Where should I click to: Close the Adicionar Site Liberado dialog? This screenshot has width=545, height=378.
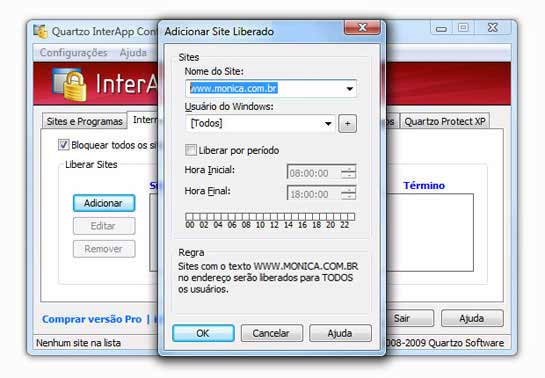click(362, 27)
